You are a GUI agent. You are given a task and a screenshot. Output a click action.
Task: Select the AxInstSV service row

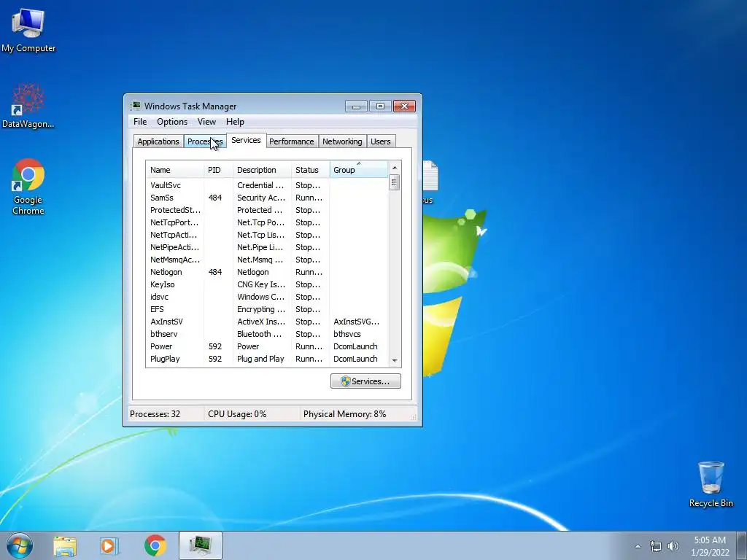[x=267, y=322]
